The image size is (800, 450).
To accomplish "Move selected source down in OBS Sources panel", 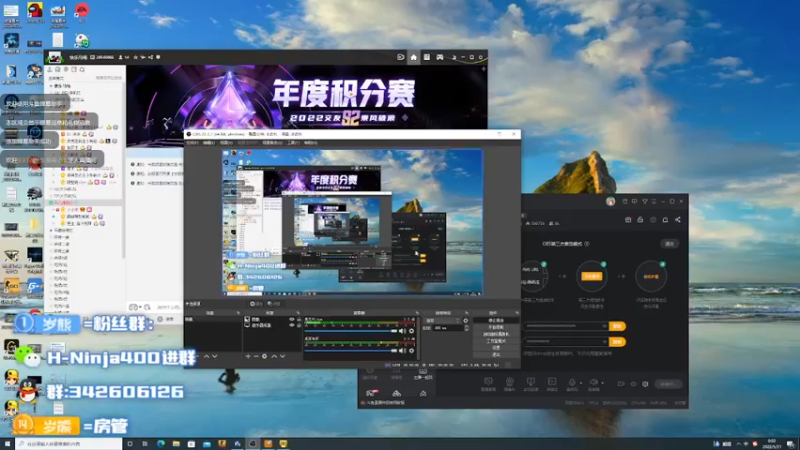I will [x=282, y=356].
